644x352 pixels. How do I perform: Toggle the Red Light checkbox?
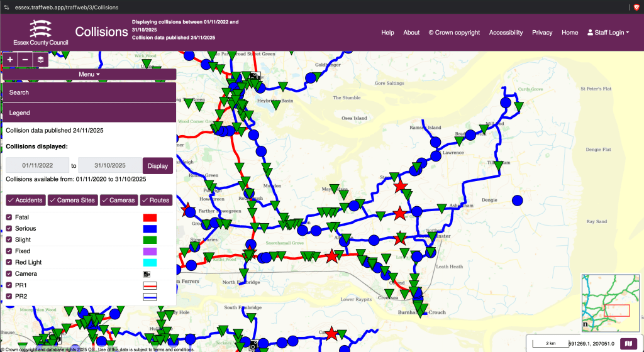coord(9,263)
